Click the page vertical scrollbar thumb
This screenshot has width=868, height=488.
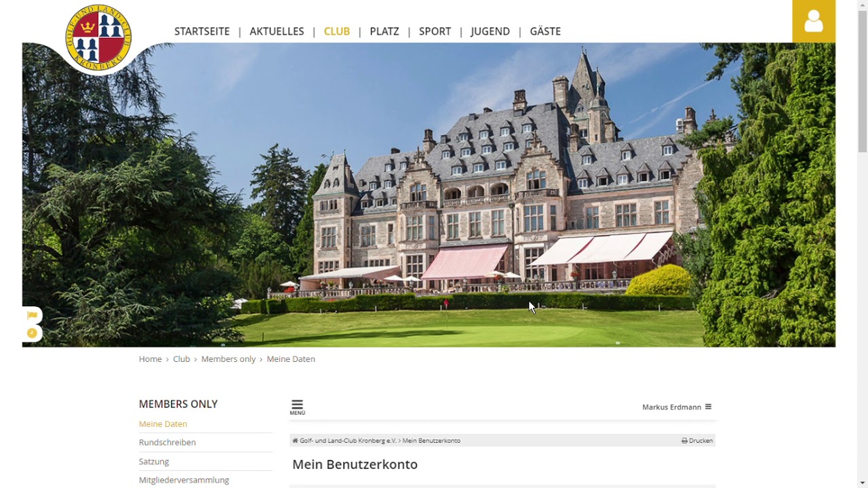click(x=863, y=81)
